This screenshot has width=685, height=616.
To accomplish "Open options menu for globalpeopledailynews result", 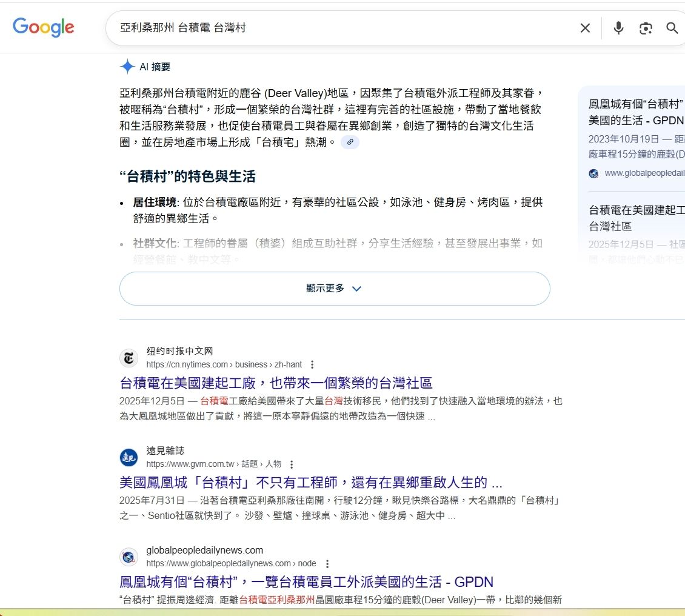I will (328, 564).
